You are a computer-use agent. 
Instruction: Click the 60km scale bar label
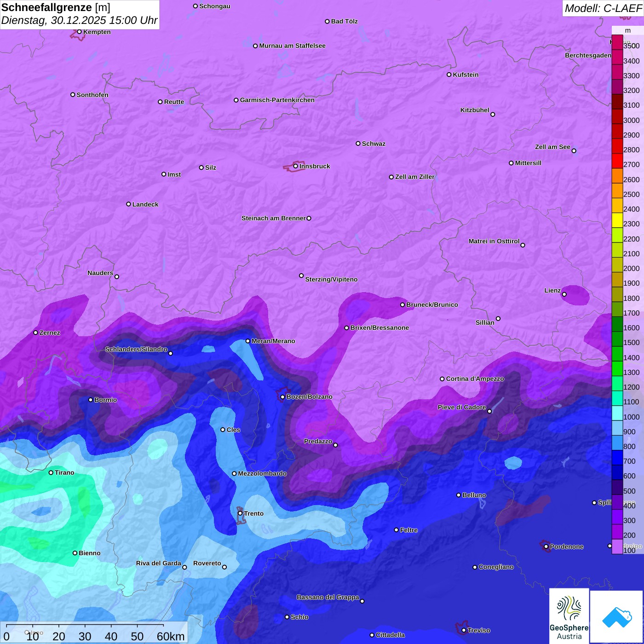point(171,636)
